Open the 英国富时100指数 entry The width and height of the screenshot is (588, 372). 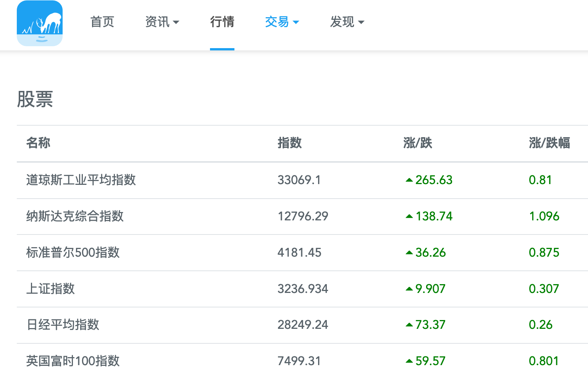[73, 361]
